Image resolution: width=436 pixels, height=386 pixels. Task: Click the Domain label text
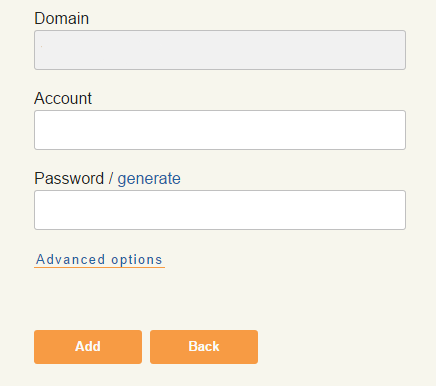(x=62, y=18)
